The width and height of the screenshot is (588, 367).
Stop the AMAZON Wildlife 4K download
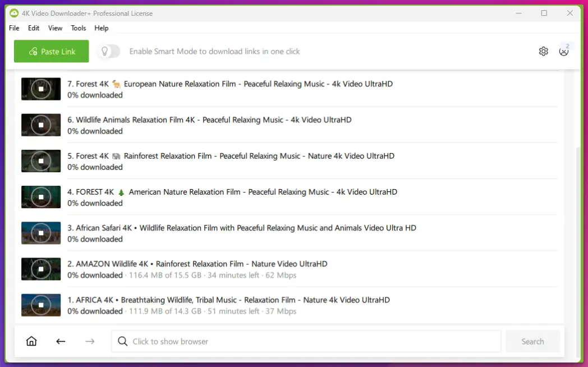40,269
